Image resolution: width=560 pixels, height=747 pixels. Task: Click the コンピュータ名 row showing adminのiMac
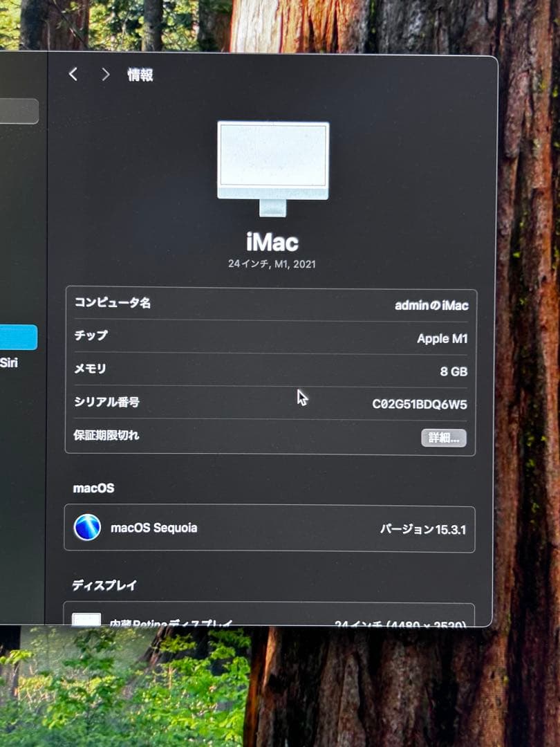point(270,305)
